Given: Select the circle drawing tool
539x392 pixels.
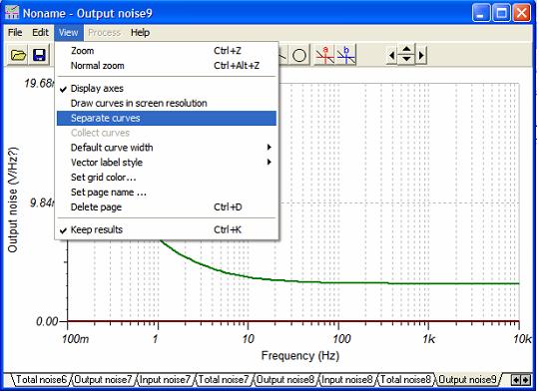Looking at the screenshot, I should click(x=299, y=55).
